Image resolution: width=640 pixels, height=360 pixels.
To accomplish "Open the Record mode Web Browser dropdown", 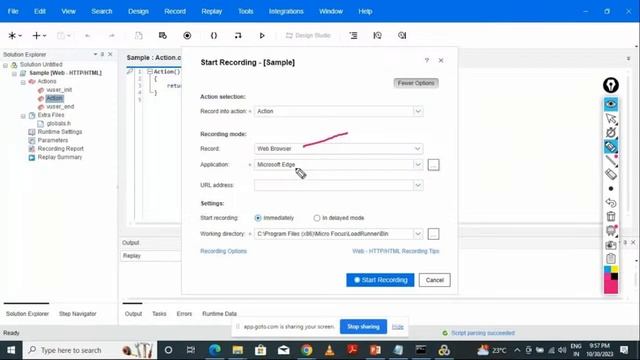I will click(x=418, y=149).
